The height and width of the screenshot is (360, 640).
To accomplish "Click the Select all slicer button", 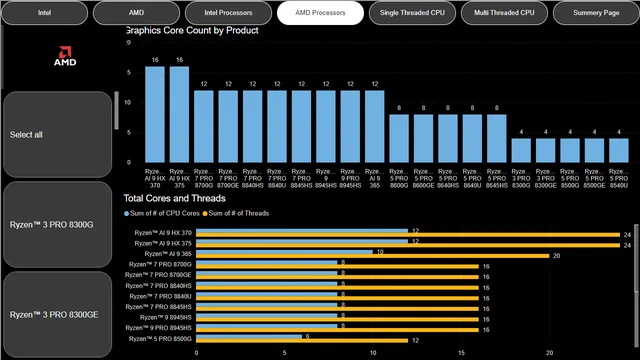I will click(58, 134).
